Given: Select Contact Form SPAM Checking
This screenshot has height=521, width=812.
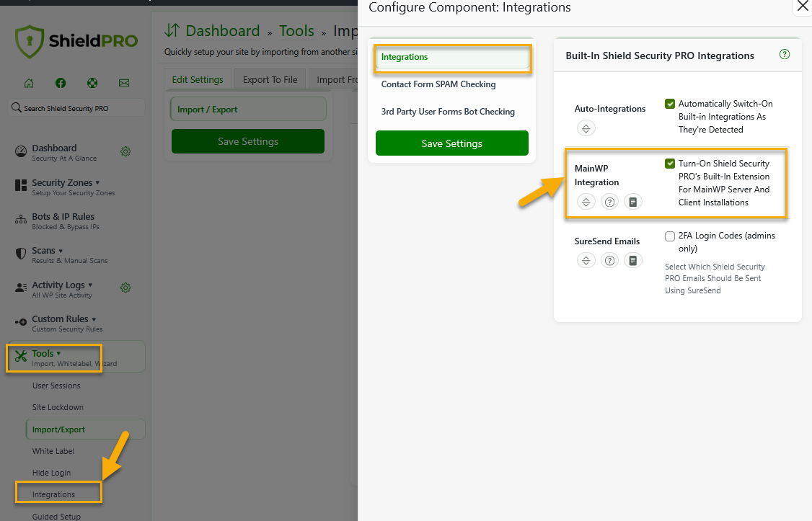Looking at the screenshot, I should coord(438,84).
